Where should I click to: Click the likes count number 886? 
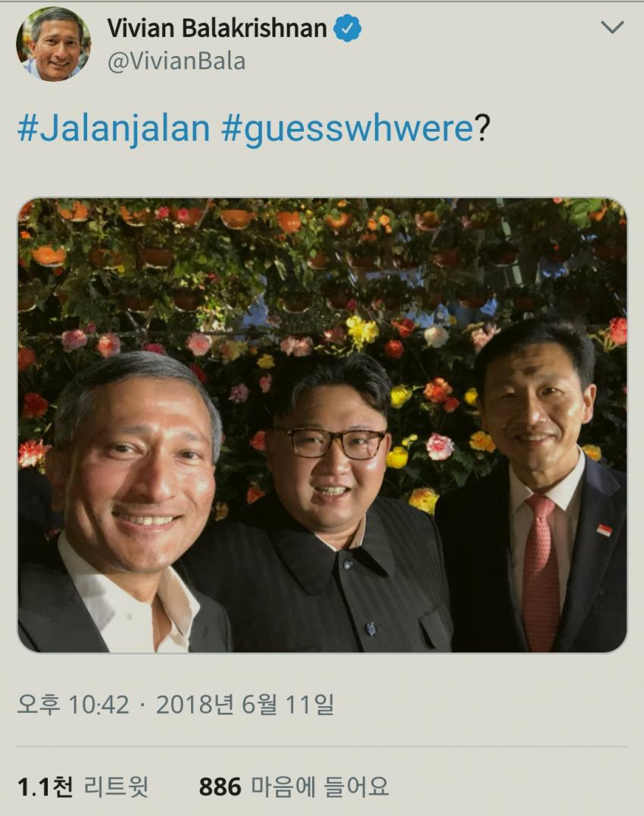pos(220,786)
